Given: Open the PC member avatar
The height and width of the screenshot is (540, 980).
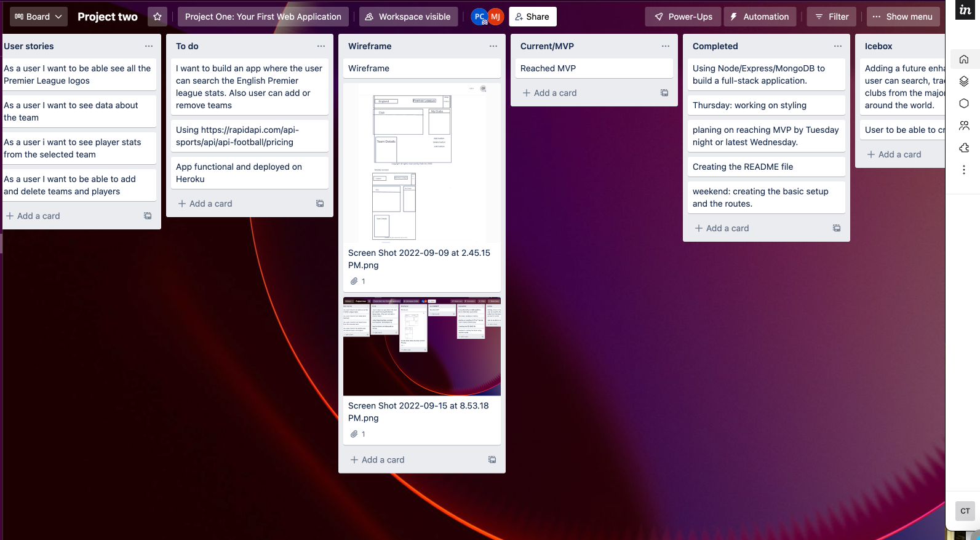Looking at the screenshot, I should [479, 17].
